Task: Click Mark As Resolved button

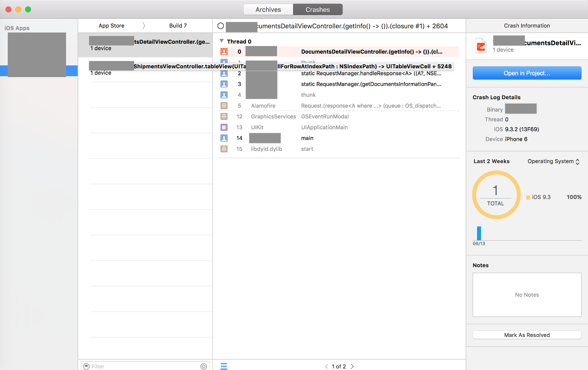Action: coord(527,335)
